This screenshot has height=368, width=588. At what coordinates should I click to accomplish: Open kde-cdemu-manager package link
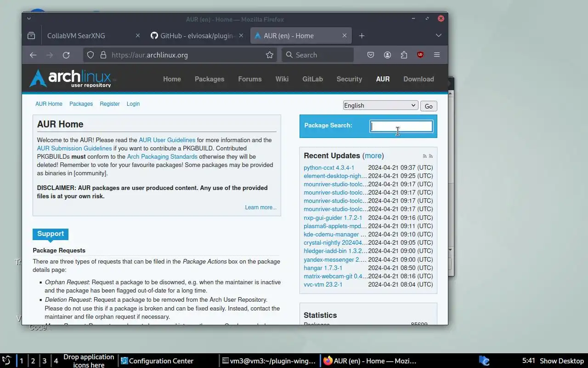coord(335,234)
